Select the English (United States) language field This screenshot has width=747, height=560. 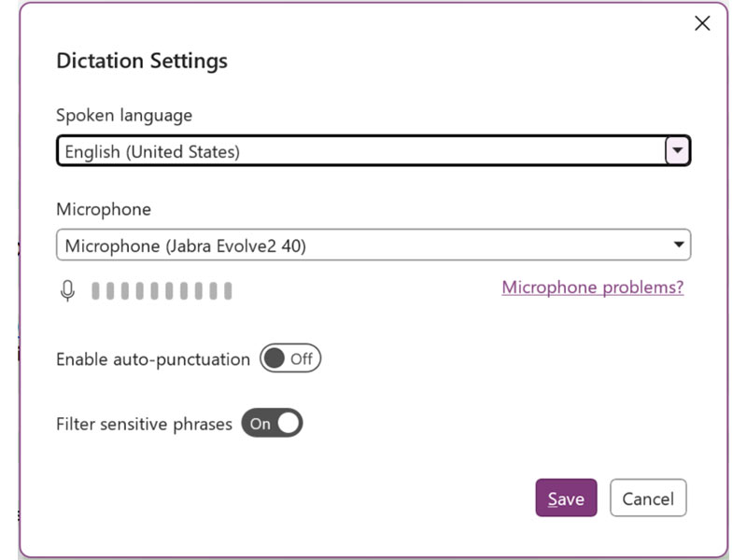click(373, 151)
